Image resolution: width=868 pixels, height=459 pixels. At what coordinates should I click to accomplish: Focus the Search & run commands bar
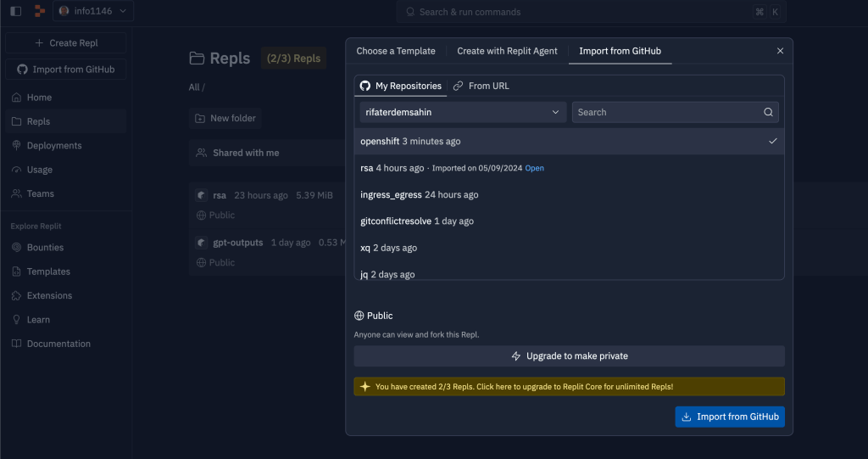[x=591, y=12]
